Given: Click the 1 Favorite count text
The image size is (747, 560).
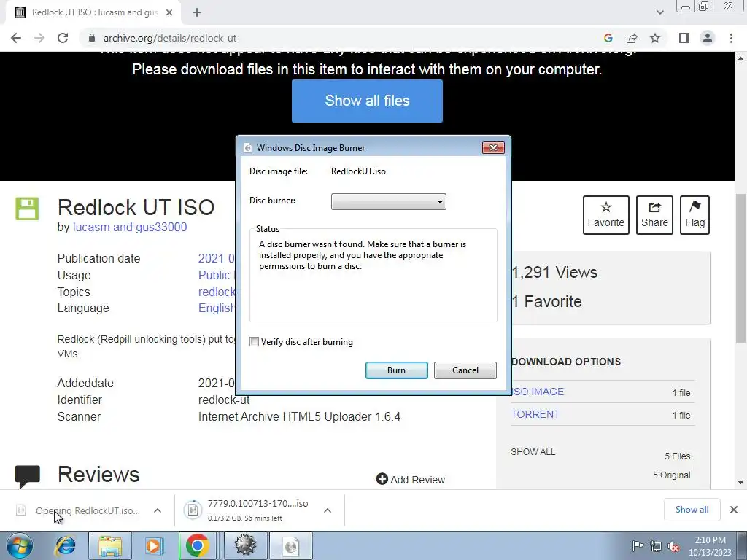Looking at the screenshot, I should 547,301.
